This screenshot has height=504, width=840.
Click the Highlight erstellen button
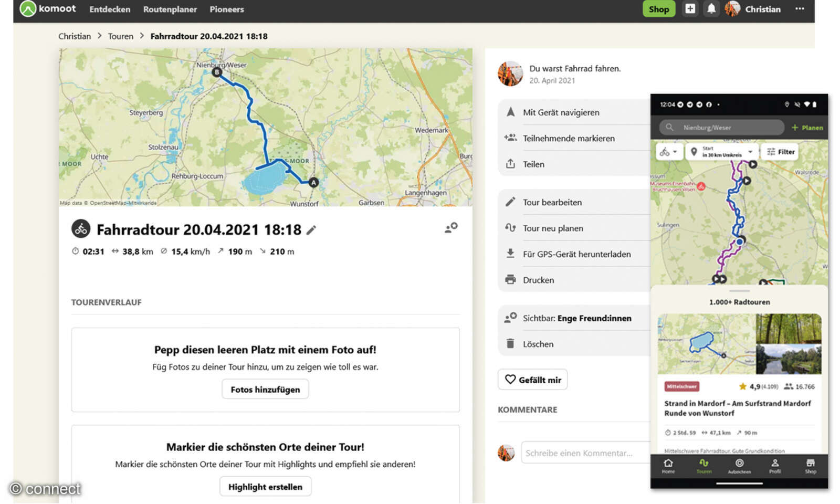click(265, 487)
